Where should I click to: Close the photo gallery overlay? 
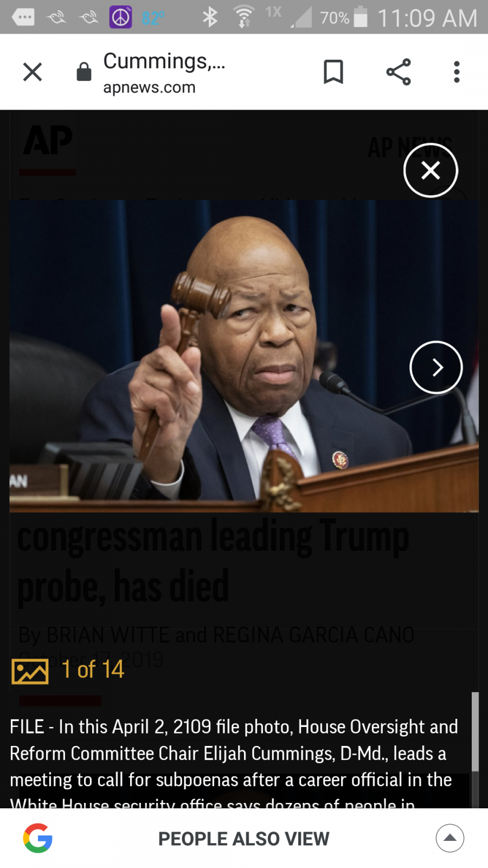[x=431, y=170]
